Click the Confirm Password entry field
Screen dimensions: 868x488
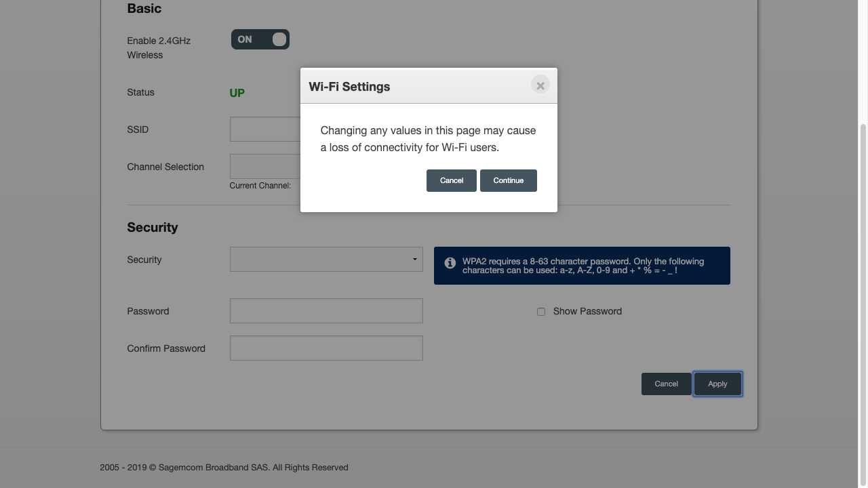pyautogui.click(x=325, y=348)
